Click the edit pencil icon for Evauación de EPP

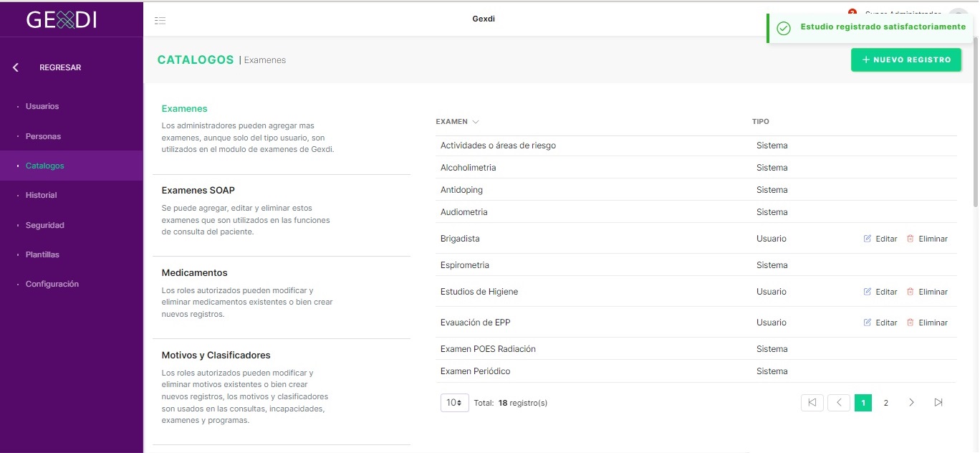(868, 323)
